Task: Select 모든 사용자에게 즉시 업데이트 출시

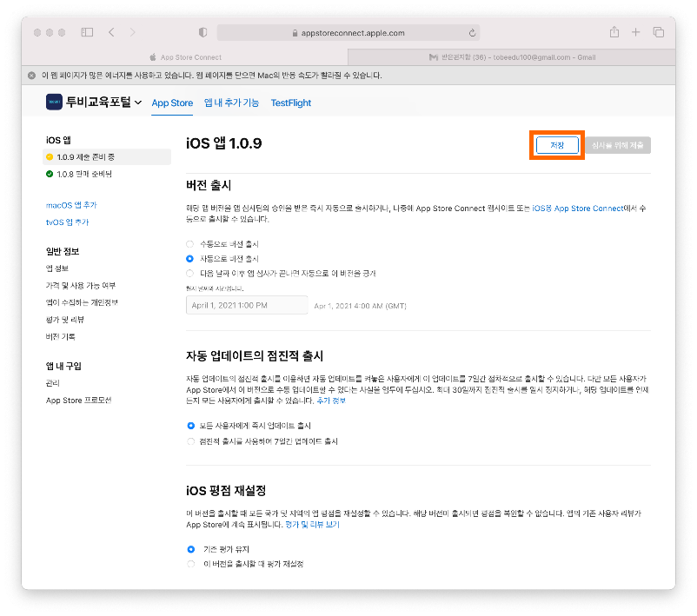Action: 190,426
